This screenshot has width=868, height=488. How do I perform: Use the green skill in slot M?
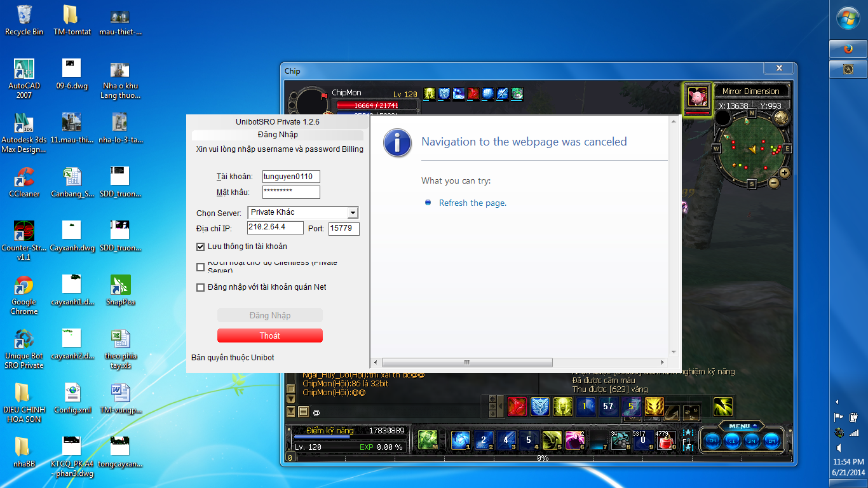pyautogui.click(x=428, y=440)
